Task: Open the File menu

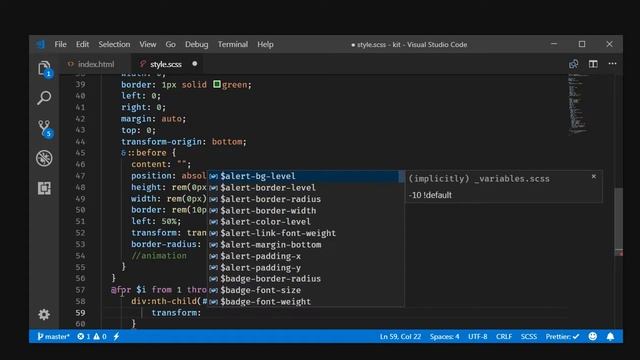Action: pyautogui.click(x=60, y=44)
